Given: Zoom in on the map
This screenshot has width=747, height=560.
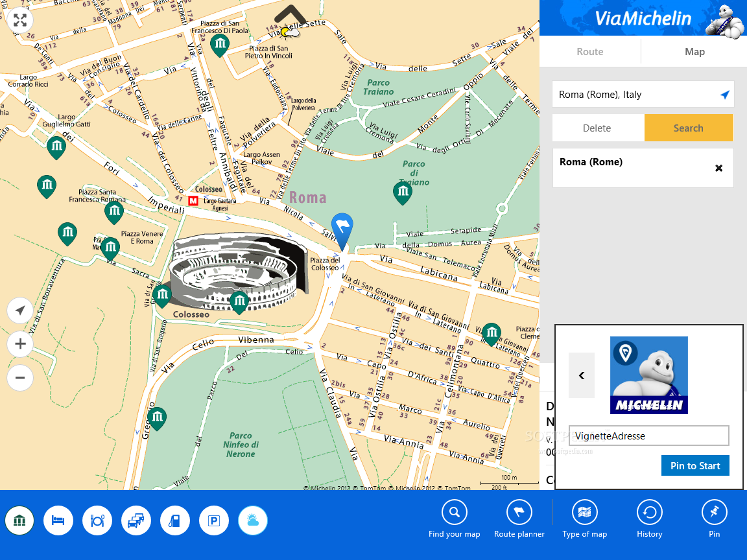Looking at the screenshot, I should [x=20, y=344].
